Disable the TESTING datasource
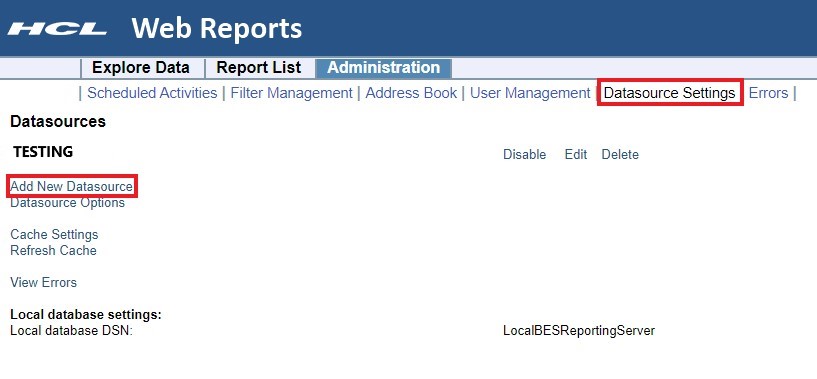The width and height of the screenshot is (817, 379). (524, 154)
